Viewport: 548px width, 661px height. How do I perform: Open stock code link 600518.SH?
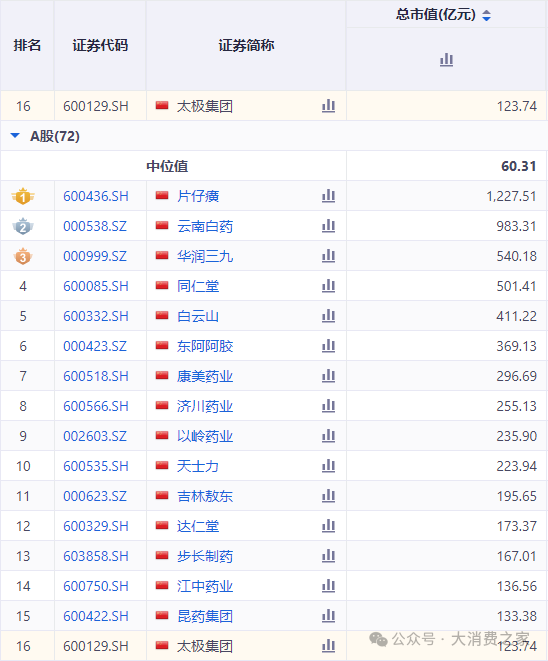pyautogui.click(x=96, y=376)
